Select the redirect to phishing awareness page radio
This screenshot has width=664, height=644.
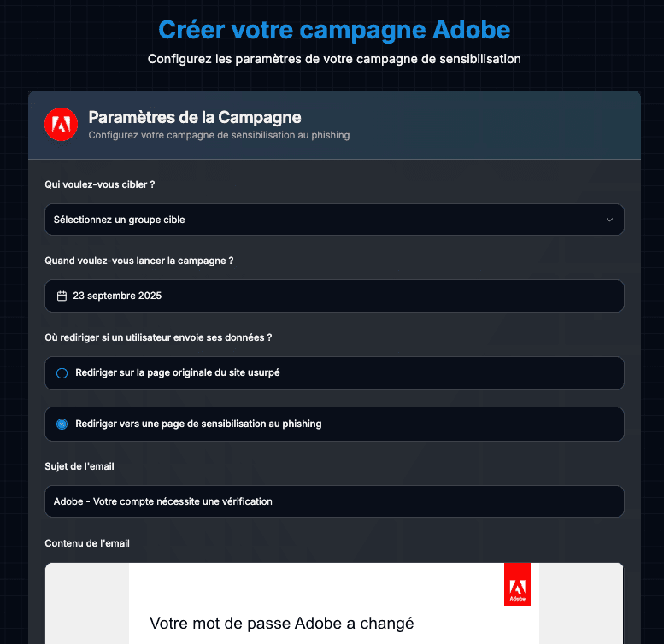pos(62,424)
